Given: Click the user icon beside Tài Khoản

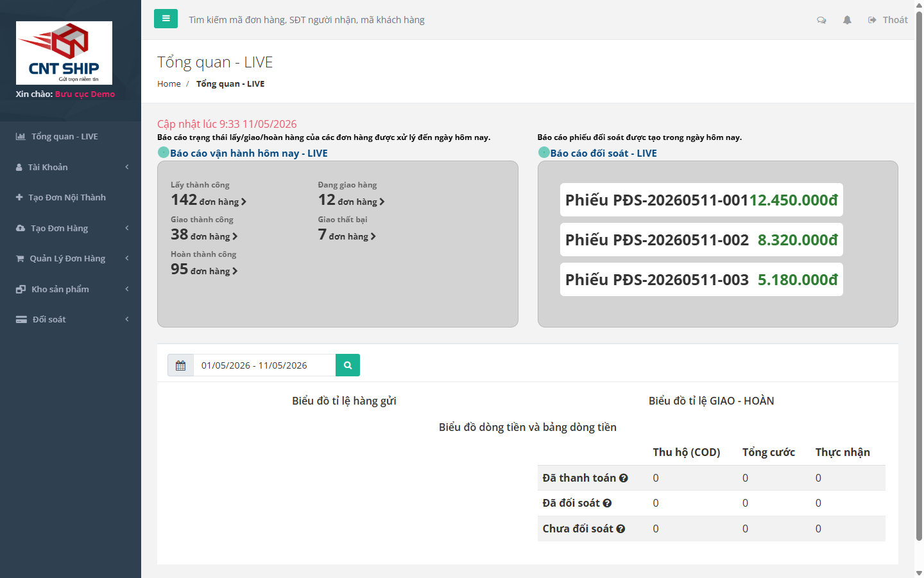Looking at the screenshot, I should pos(19,167).
